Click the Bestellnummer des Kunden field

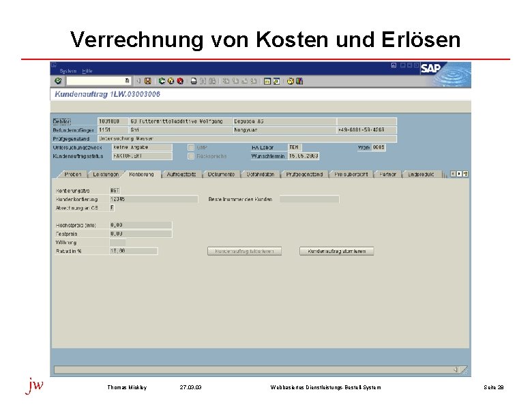point(309,200)
